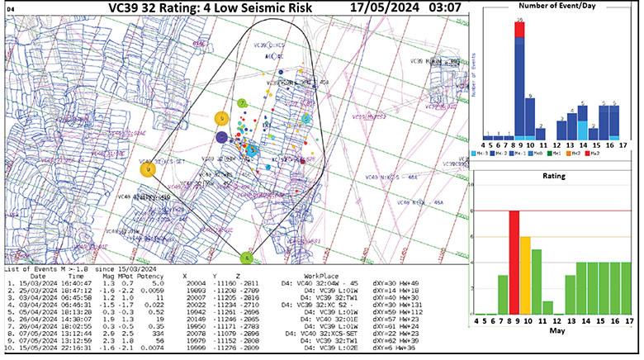Select the yellow bar in the Rating chart

[x=525, y=275]
